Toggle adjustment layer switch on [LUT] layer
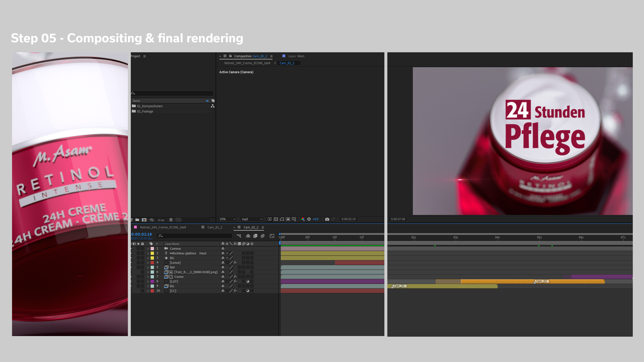 coord(248,282)
